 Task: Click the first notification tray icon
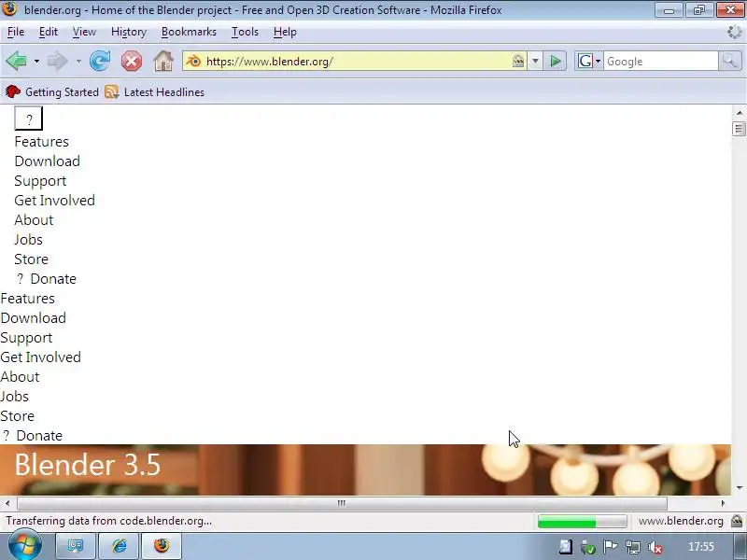(566, 547)
